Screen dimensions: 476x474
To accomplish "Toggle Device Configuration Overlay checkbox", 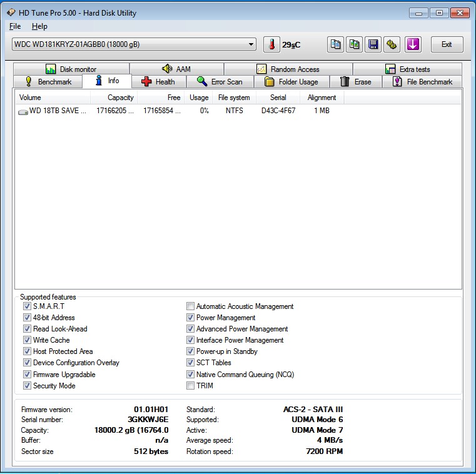I will pyautogui.click(x=27, y=362).
